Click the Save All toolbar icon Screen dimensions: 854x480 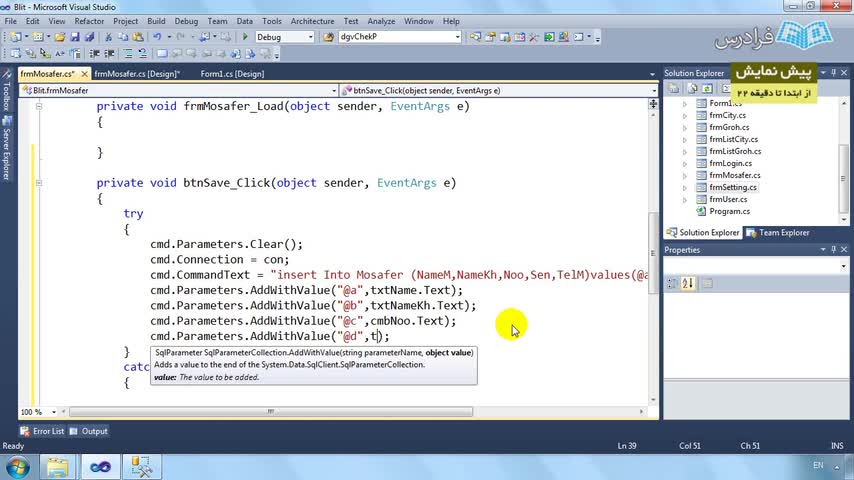(x=89, y=37)
